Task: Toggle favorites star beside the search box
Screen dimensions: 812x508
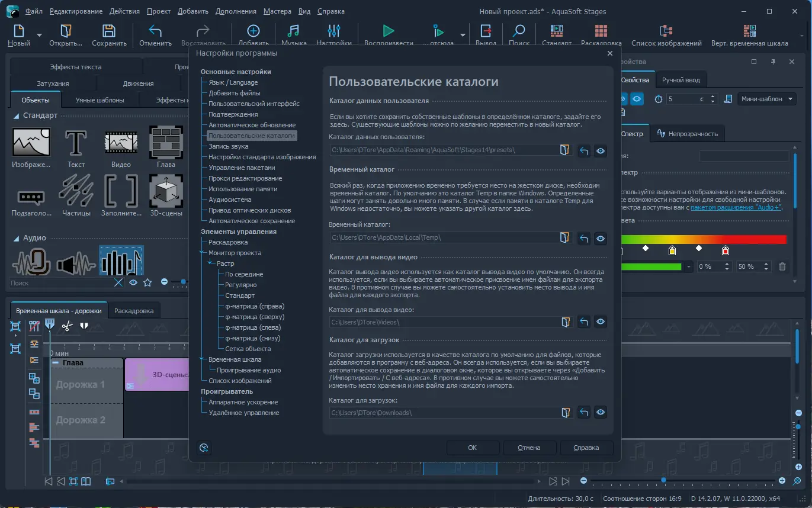Action: coord(147,282)
